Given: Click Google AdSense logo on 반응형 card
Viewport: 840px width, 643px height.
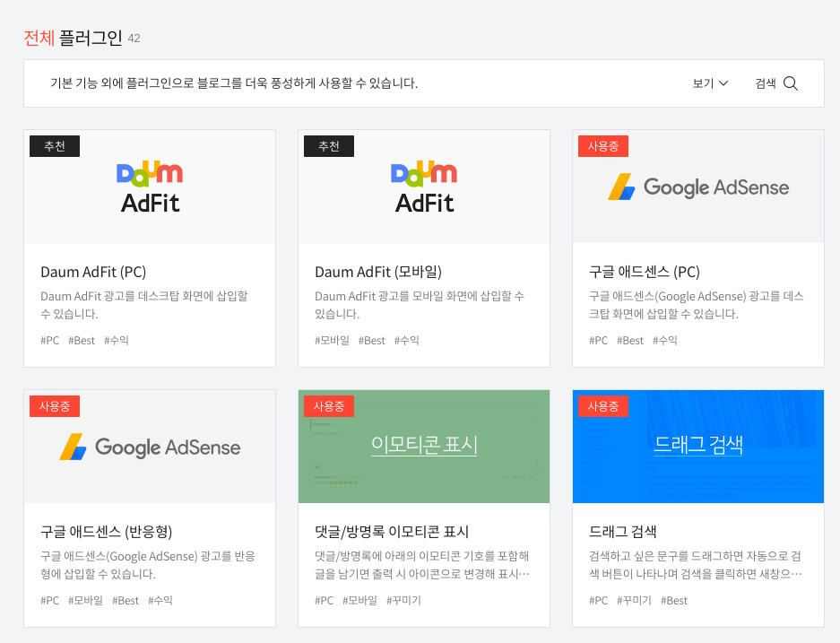Looking at the screenshot, I should 150,447.
